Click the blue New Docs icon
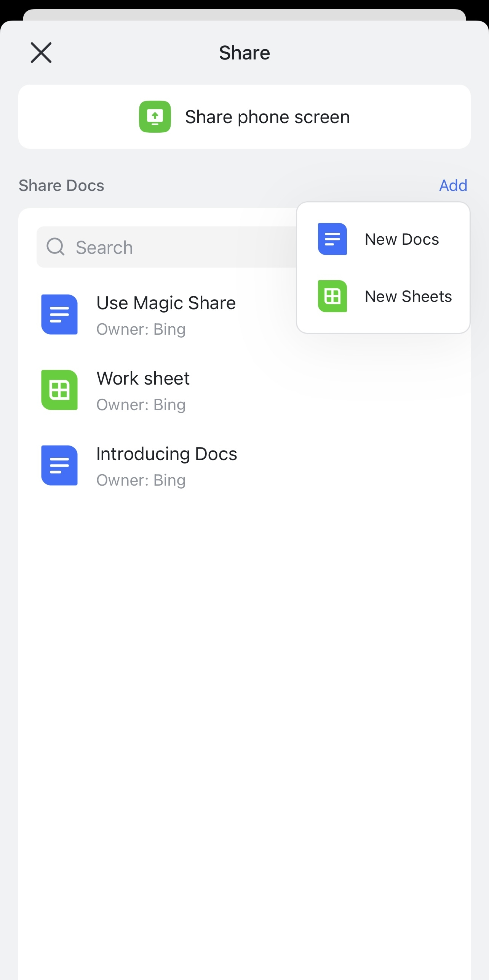This screenshot has height=980, width=489. [x=332, y=239]
